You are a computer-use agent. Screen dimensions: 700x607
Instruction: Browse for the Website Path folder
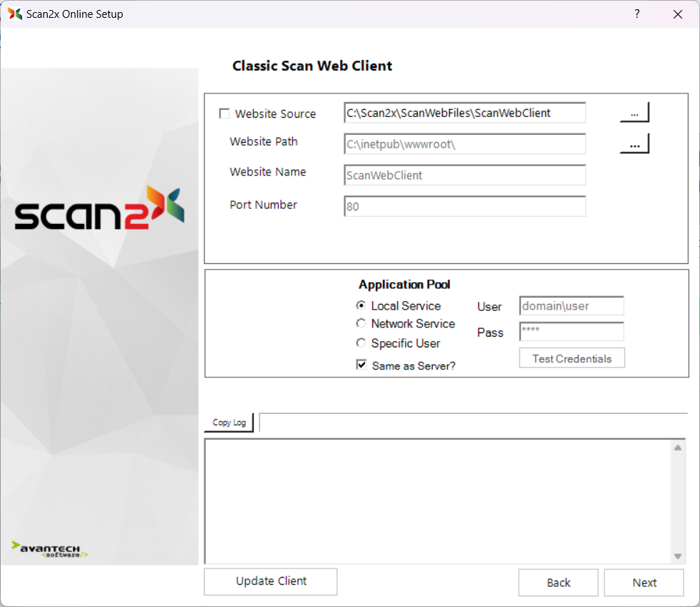click(x=634, y=144)
